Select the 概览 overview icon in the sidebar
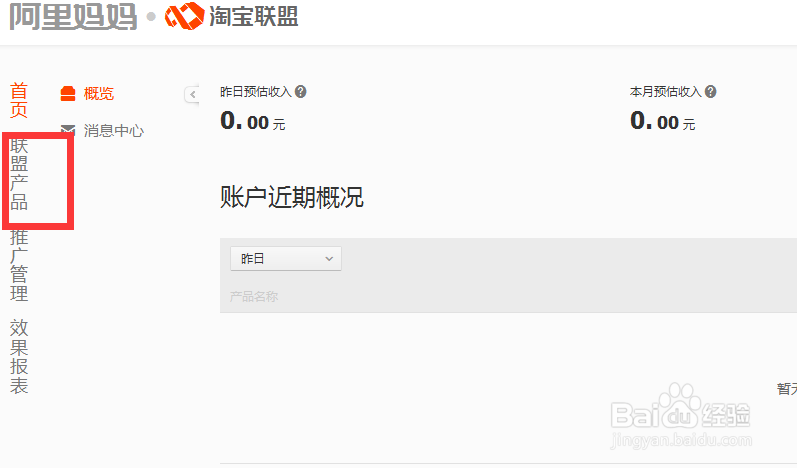The height and width of the screenshot is (468, 797). coord(68,93)
